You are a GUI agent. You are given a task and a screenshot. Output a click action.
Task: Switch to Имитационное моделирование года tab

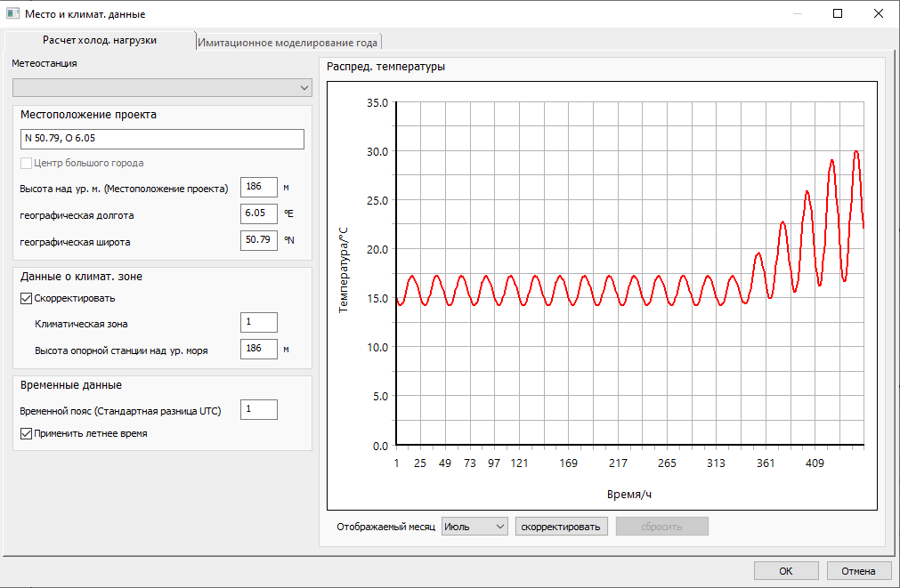click(288, 42)
